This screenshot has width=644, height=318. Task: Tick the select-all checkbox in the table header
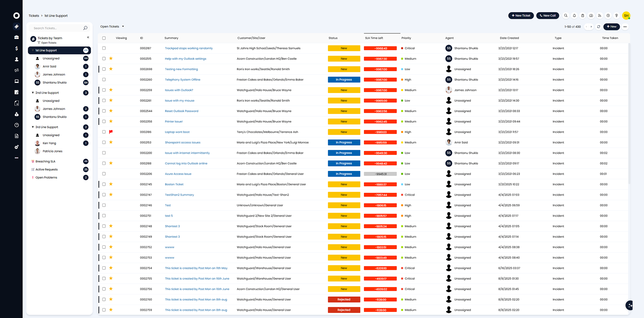click(x=104, y=38)
